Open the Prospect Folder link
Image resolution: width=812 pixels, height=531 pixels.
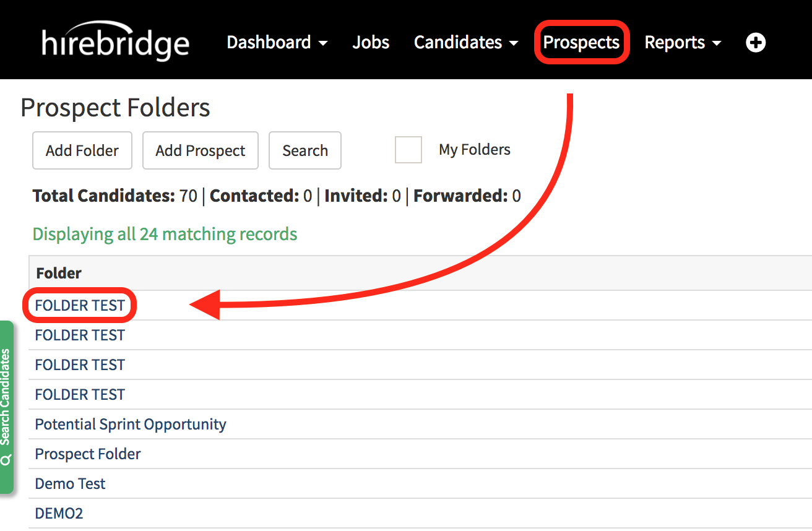[88, 454]
